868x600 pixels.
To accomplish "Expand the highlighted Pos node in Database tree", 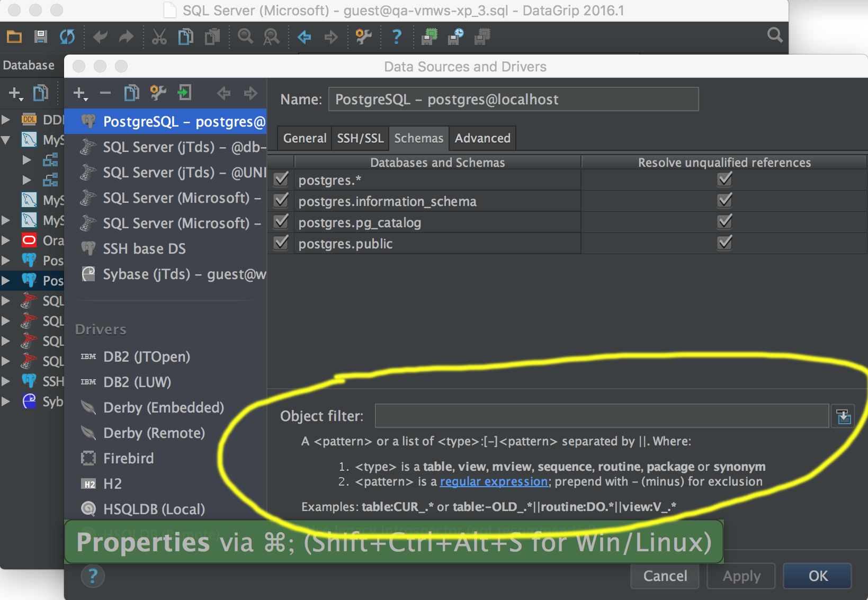I will (6, 281).
